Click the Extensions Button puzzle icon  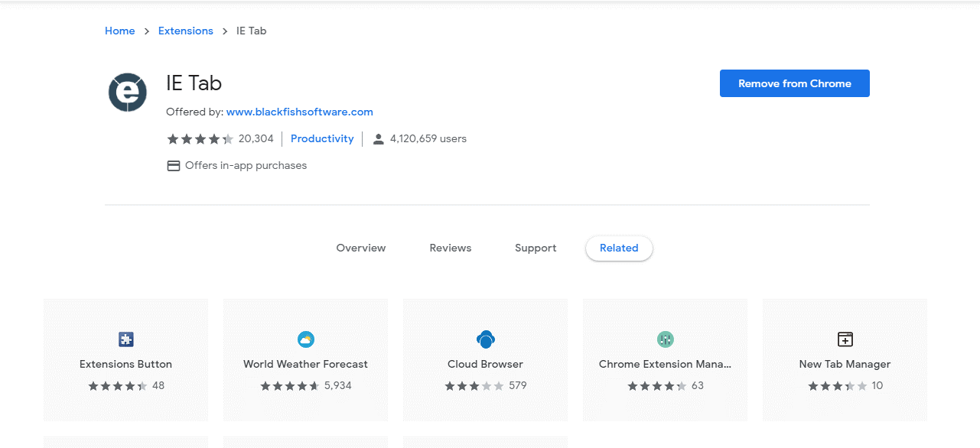click(x=126, y=339)
